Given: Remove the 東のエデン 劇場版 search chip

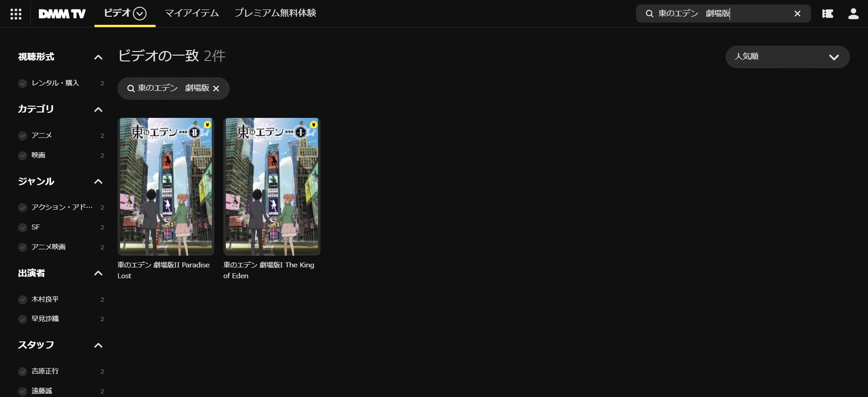Looking at the screenshot, I should [216, 89].
